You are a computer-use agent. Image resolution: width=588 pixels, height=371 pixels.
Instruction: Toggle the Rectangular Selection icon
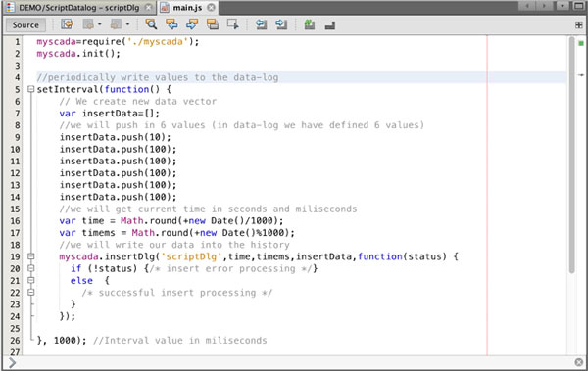tap(233, 24)
